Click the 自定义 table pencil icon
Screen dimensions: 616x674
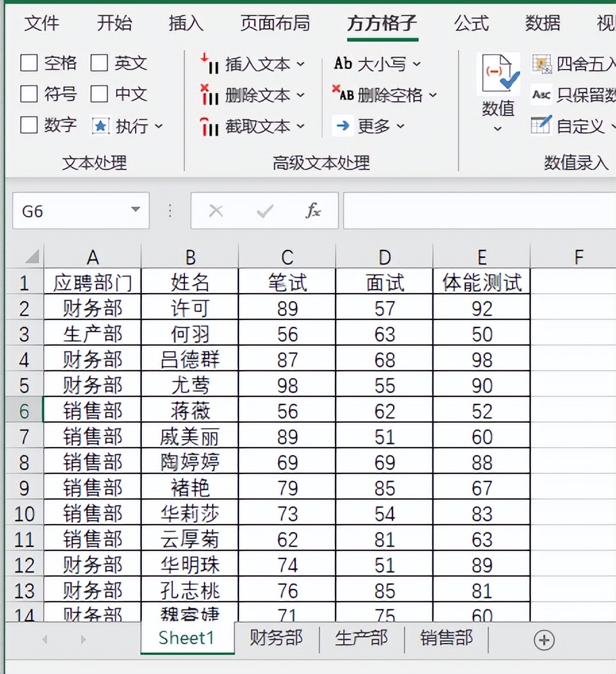click(541, 125)
